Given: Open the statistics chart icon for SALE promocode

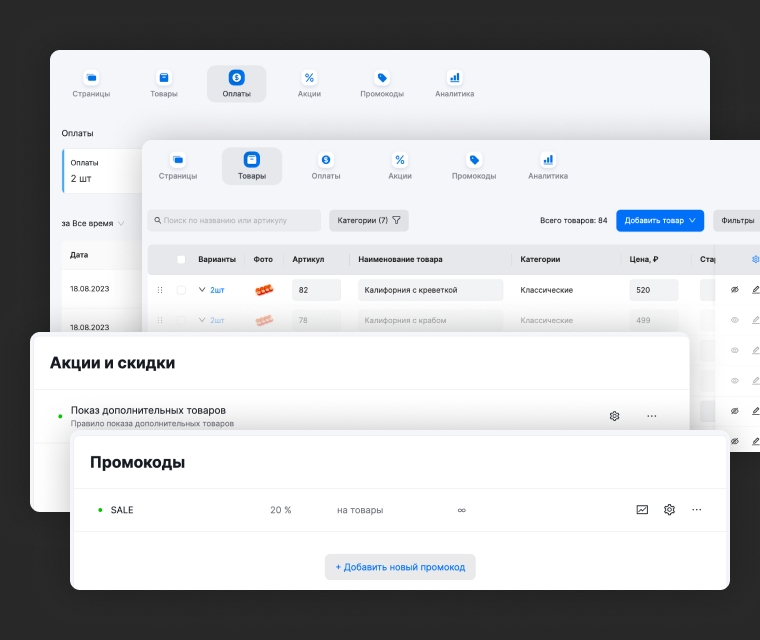Looking at the screenshot, I should (642, 509).
